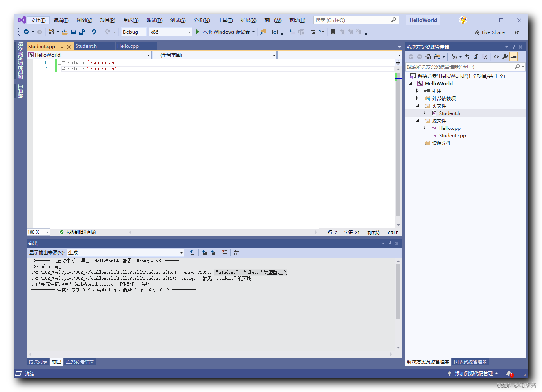The height and width of the screenshot is (392, 542).
Task: Open the HelloWorld project scope dropdown
Action: 89,55
